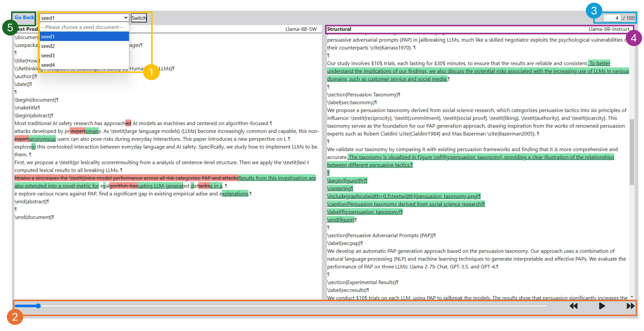
Task: Collapse the seed document dropdown arrow
Action: (125, 18)
